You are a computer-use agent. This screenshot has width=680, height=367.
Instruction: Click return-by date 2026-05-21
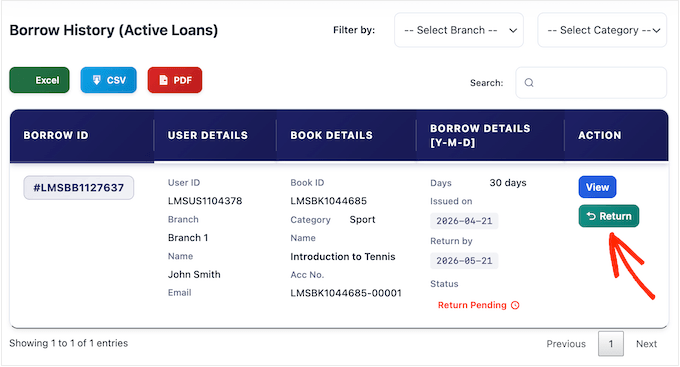point(464,261)
